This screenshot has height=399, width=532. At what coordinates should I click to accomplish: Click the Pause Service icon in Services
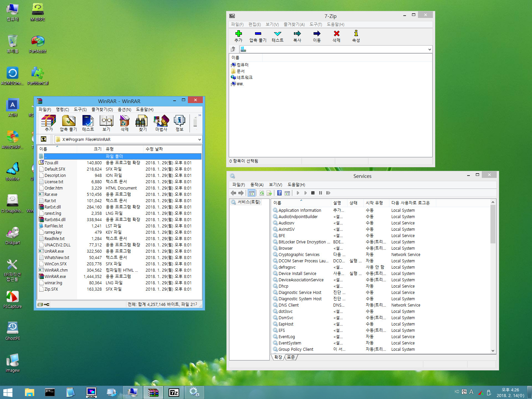tap(321, 193)
